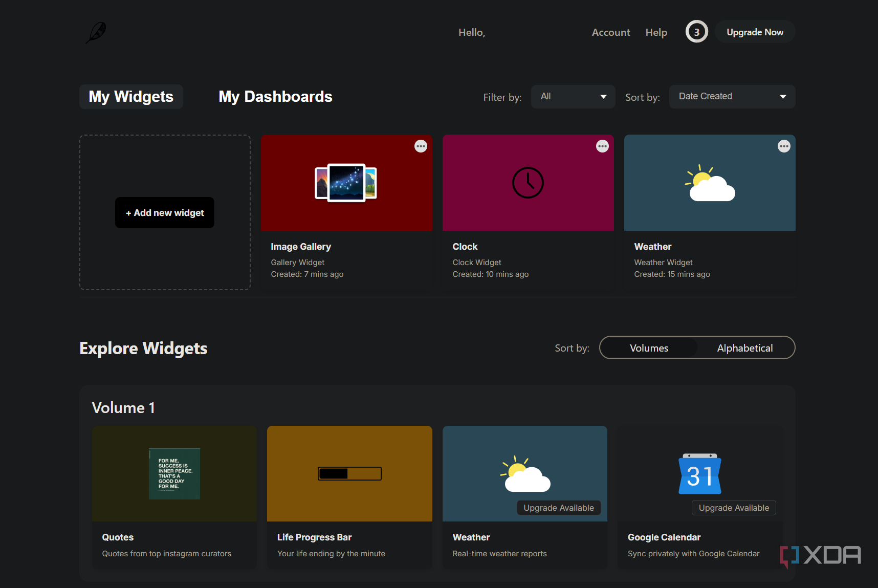Click the sun-cloud icon on My Widgets Weather
This screenshot has width=878, height=588.
pos(710,183)
